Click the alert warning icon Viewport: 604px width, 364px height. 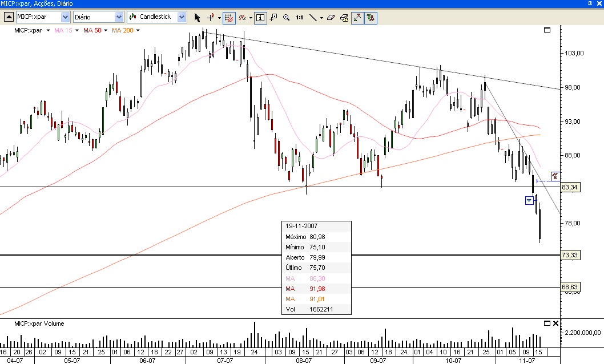point(344,18)
